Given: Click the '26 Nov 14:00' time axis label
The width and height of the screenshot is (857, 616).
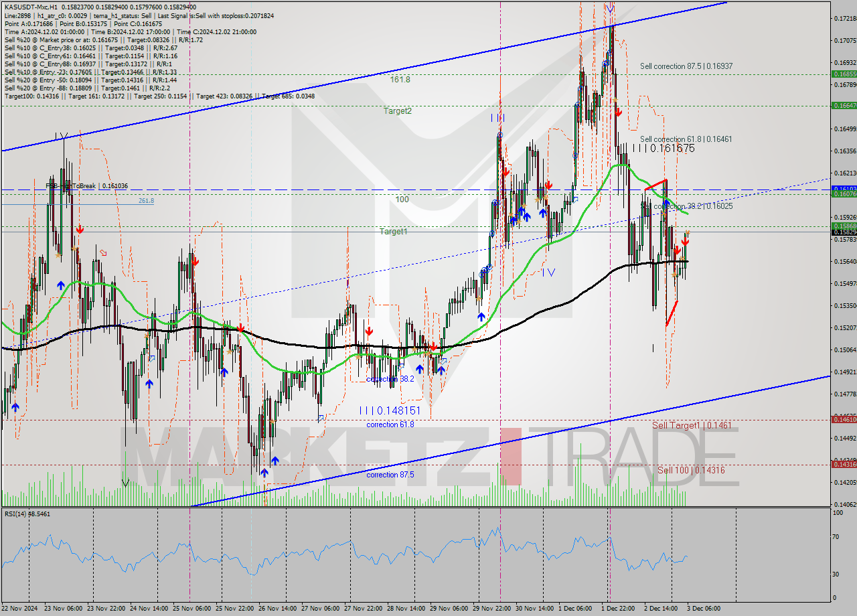Looking at the screenshot, I should [279, 609].
